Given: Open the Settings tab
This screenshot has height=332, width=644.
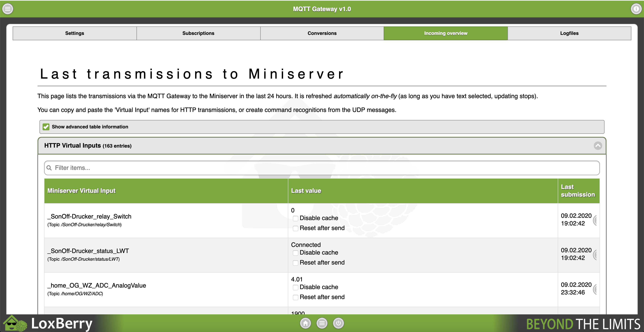Looking at the screenshot, I should 75,33.
